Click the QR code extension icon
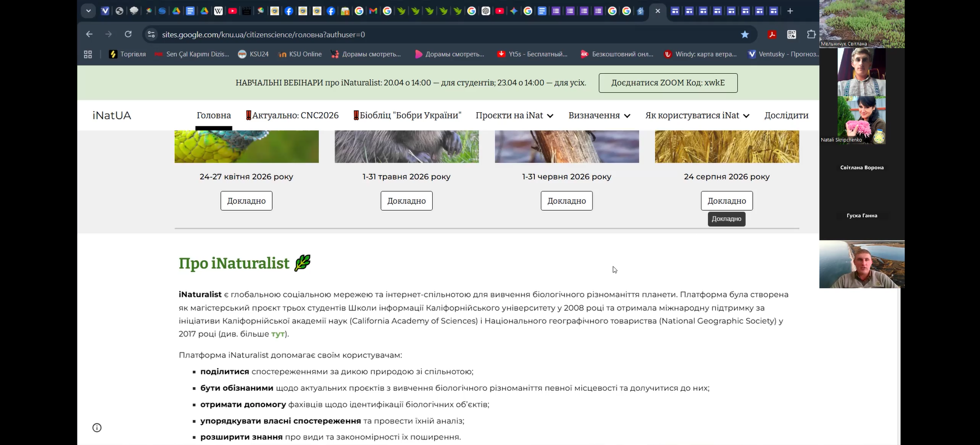The height and width of the screenshot is (445, 980). 792,34
